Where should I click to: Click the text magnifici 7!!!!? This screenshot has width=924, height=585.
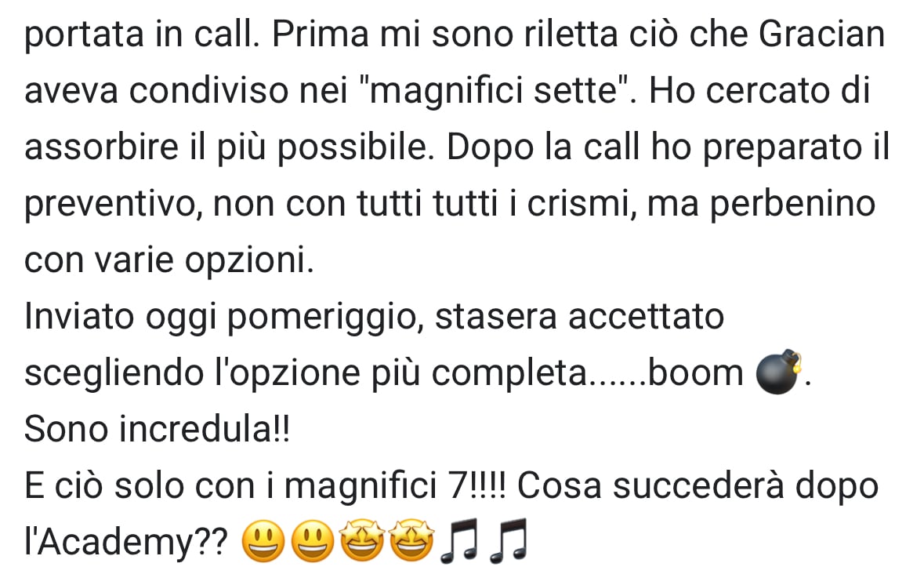point(395,486)
